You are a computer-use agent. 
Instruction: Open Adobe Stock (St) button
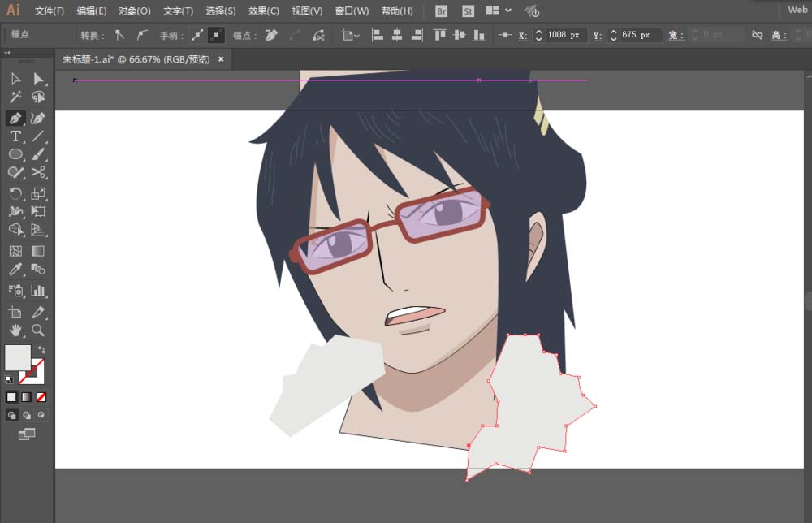469,11
